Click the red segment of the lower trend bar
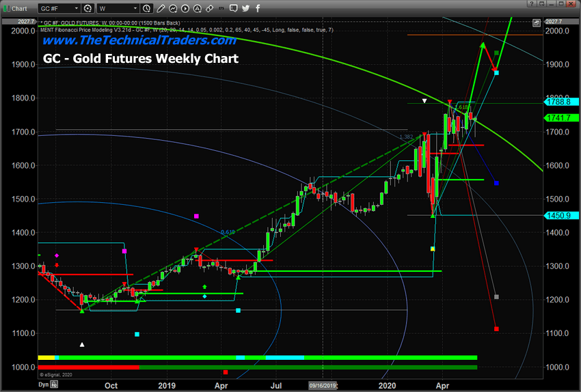581x392 pixels. tap(89, 367)
